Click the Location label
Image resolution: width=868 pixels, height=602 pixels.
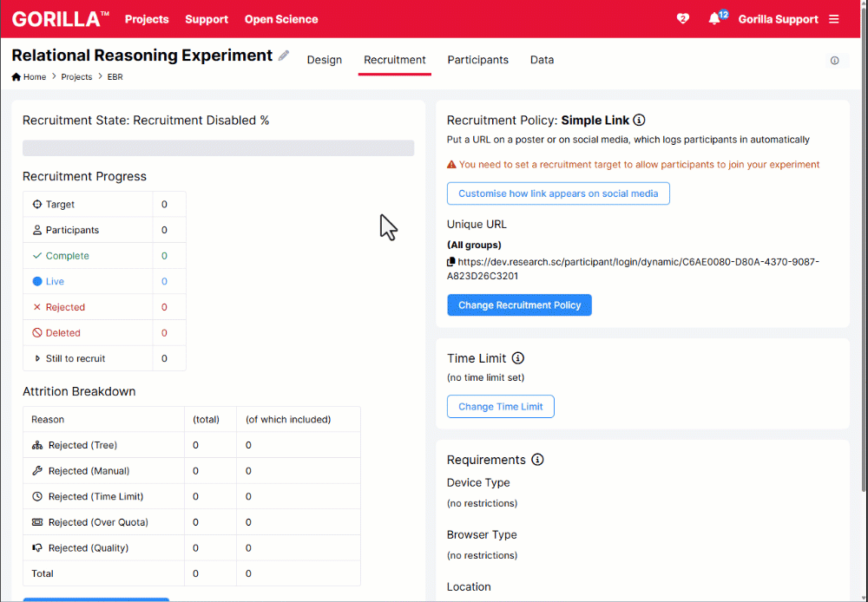469,586
